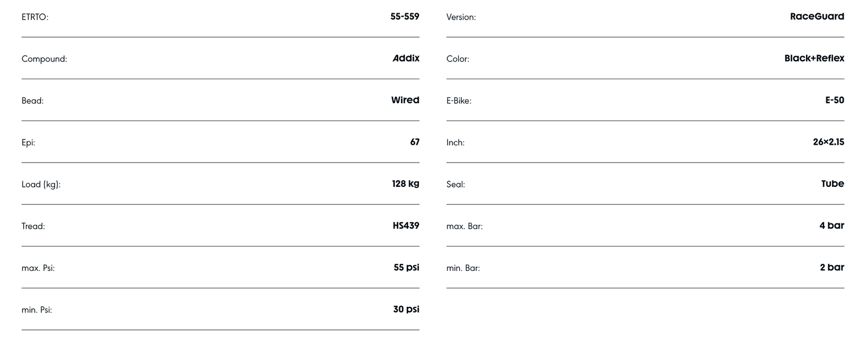
Task: Click the Version: row label
Action: click(x=461, y=17)
